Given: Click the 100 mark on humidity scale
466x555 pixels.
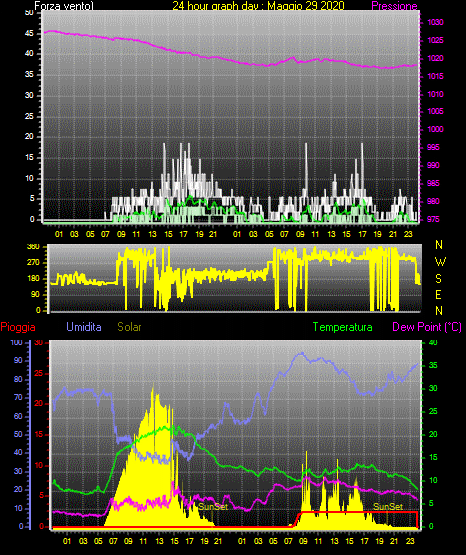Looking at the screenshot, I should [x=16, y=343].
